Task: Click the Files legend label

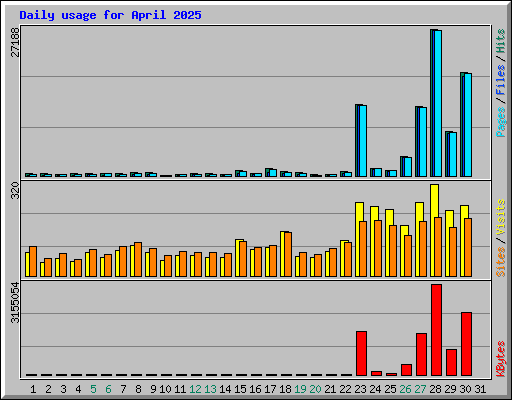Action: click(501, 80)
